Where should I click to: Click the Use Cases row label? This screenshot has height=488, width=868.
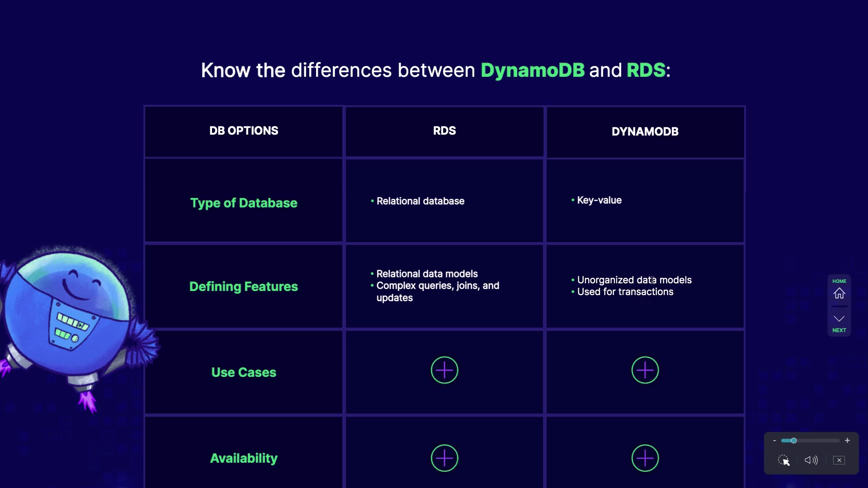244,372
